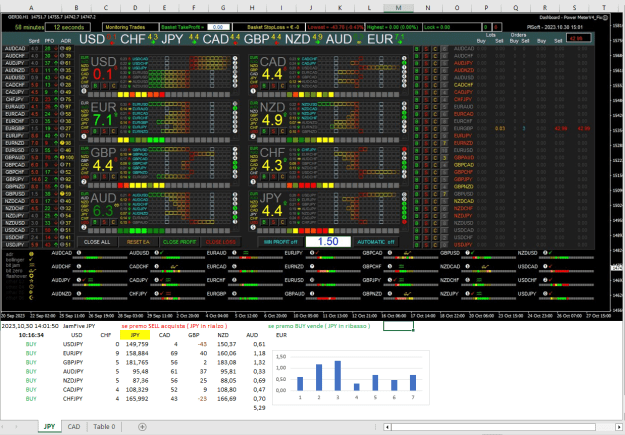Click the yellow ADR clock icon for EURNZD
This screenshot has width=625, height=435.
(x=62, y=143)
